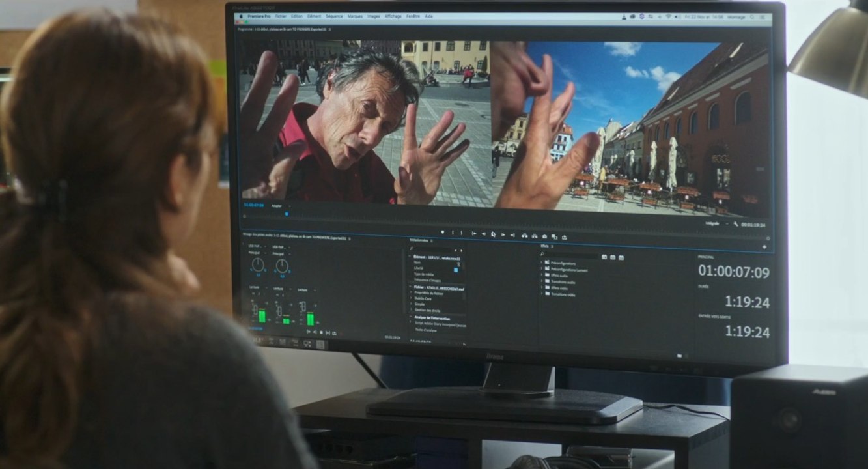Create new bin in Effets panel
This screenshot has width=868, height=469.
click(x=679, y=356)
